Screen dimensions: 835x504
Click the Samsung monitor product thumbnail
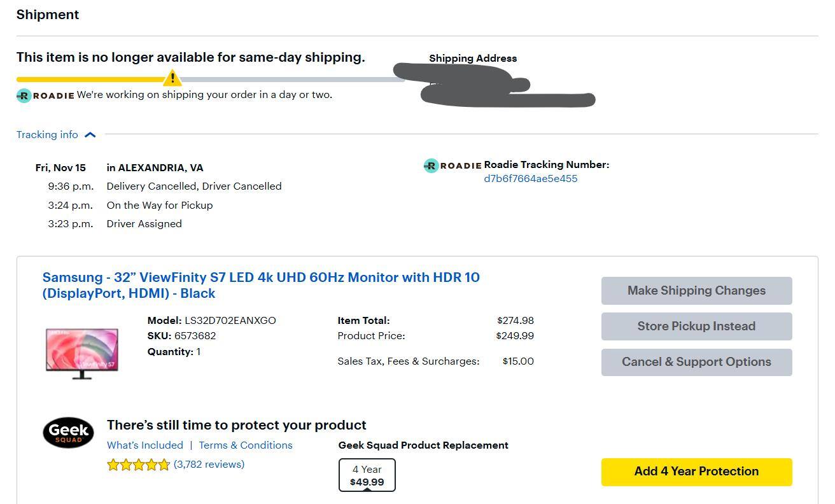81,353
